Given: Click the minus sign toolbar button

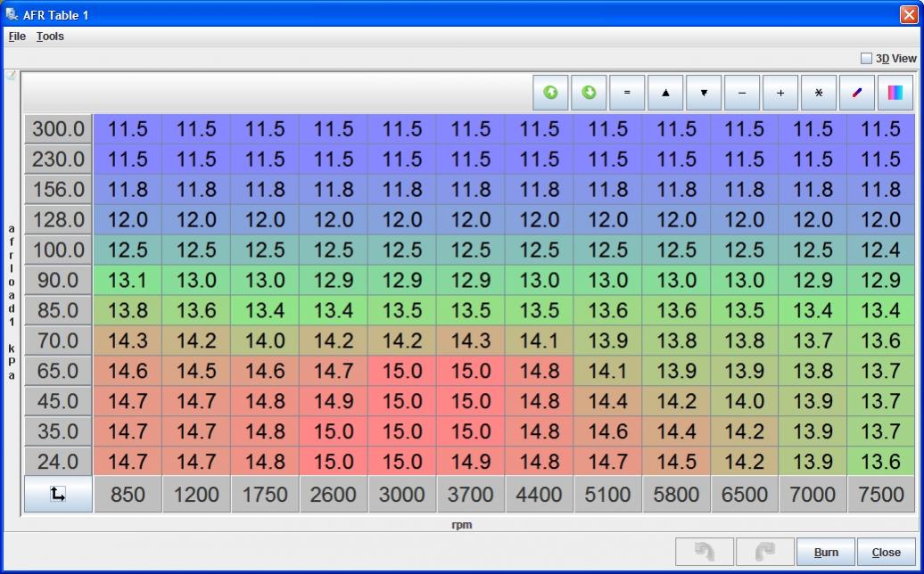Looking at the screenshot, I should (x=742, y=93).
